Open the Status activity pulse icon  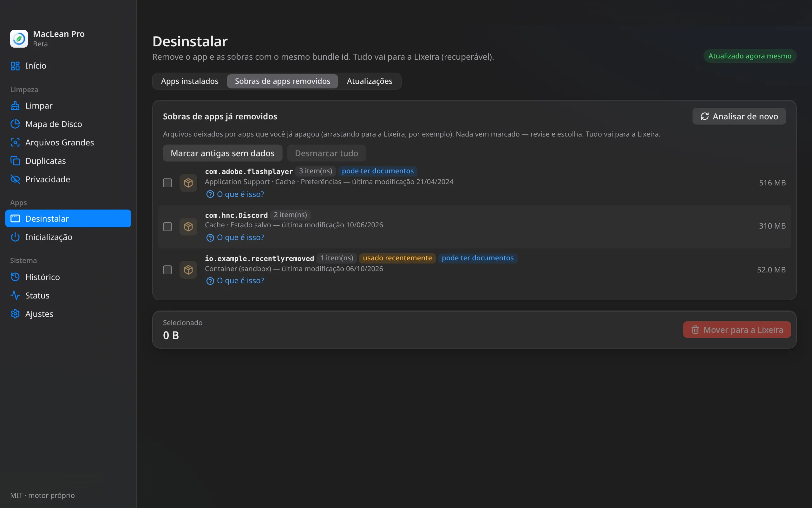coord(15,295)
